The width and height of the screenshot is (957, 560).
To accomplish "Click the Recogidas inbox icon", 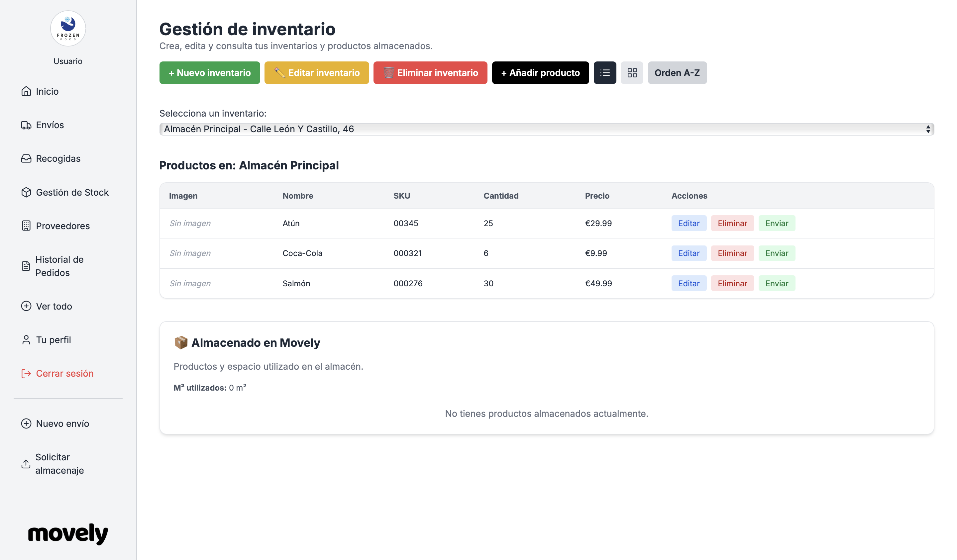I will tap(26, 159).
